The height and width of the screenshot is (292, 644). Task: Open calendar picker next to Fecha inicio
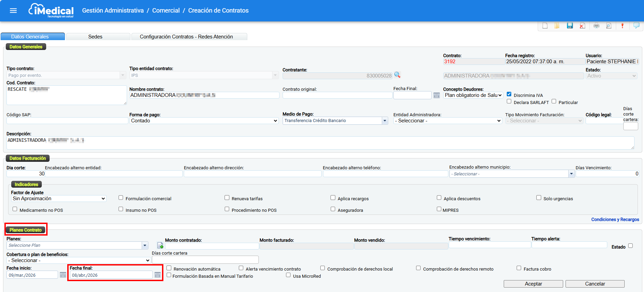(x=63, y=275)
